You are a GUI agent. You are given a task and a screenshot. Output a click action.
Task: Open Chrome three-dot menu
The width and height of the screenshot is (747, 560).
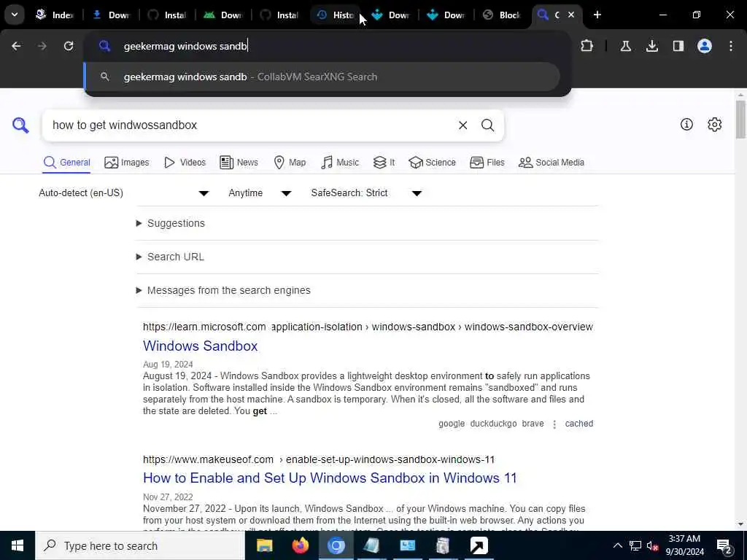[731, 46]
